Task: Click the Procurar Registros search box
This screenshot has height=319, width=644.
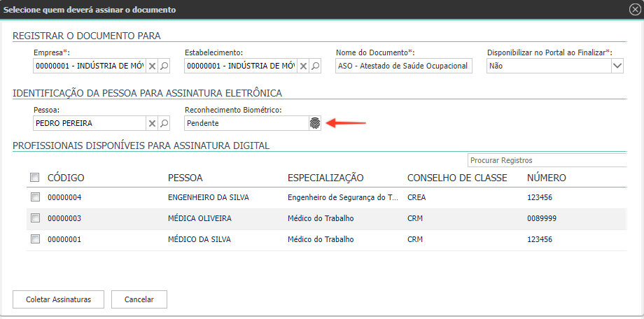Action: 547,160
